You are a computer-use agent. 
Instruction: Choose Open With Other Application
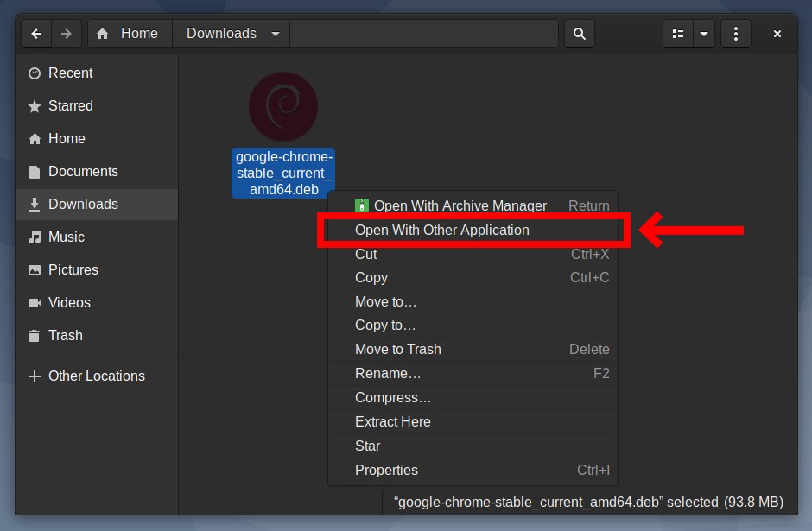pos(473,230)
